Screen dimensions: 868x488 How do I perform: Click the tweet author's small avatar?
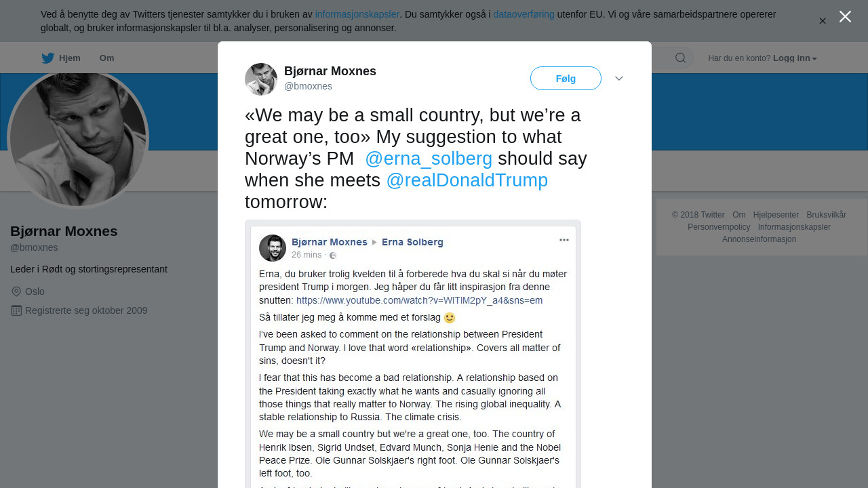coord(261,79)
